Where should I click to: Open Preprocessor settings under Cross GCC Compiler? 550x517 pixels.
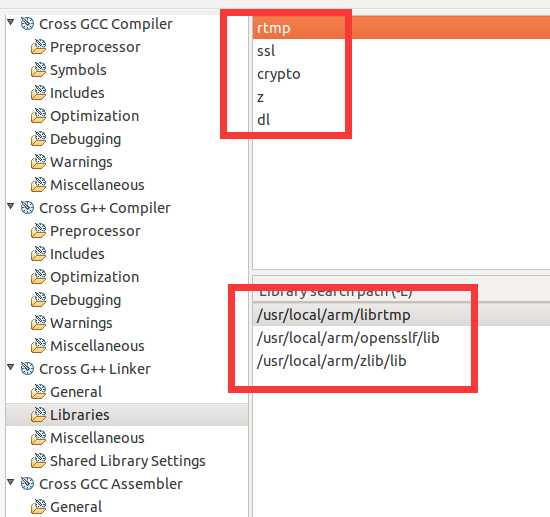pos(95,47)
